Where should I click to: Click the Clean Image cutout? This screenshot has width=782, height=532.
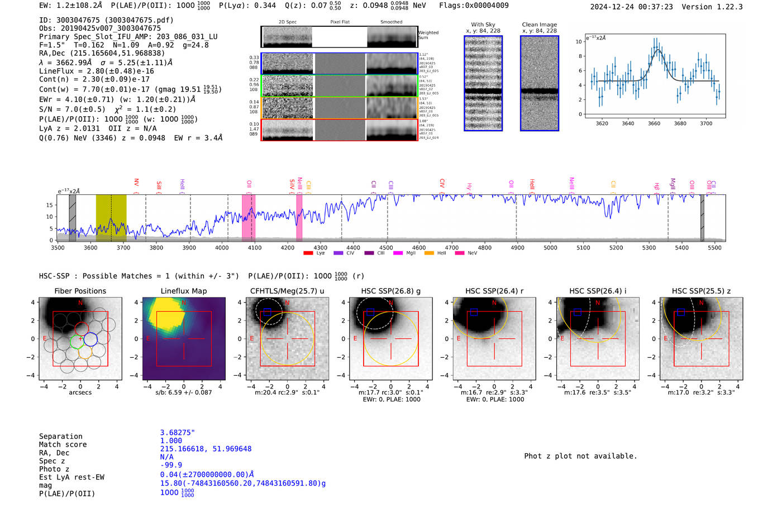[540, 83]
